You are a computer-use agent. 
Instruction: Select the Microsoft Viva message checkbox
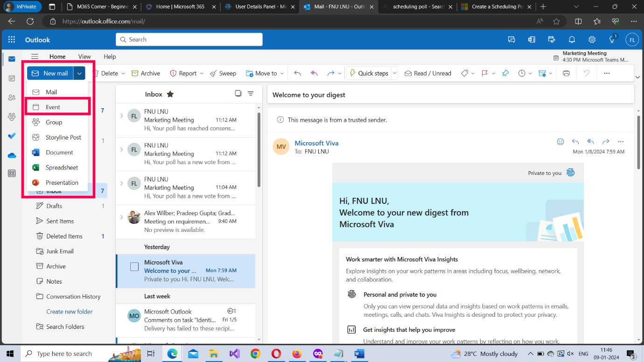point(134,267)
